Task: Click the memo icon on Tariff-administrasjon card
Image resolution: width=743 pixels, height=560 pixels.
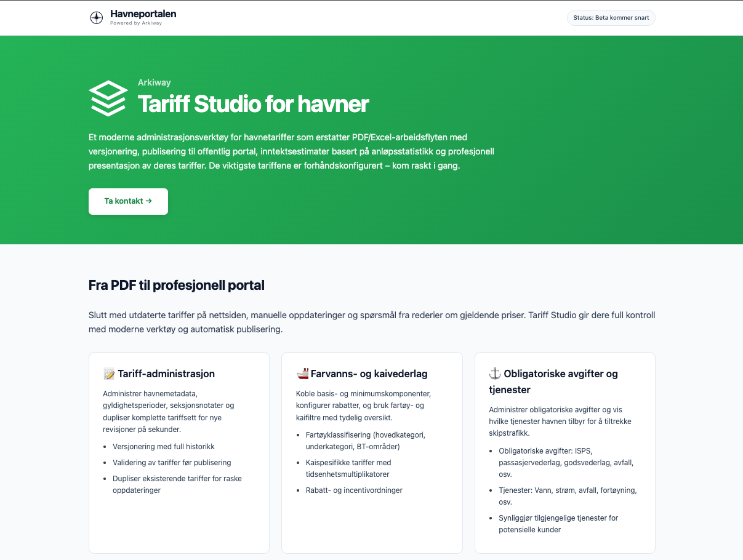Action: (x=108, y=373)
